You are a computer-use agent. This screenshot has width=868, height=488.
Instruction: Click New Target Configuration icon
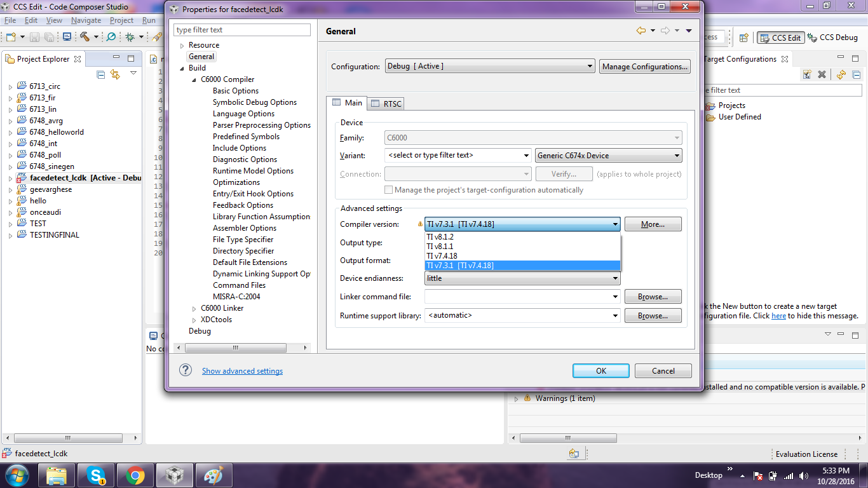click(807, 74)
